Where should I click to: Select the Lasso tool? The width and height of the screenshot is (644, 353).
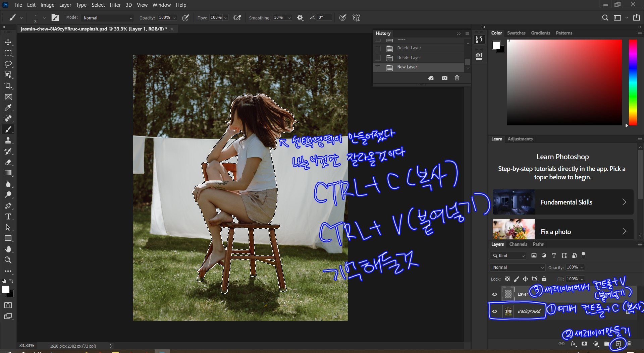[8, 64]
